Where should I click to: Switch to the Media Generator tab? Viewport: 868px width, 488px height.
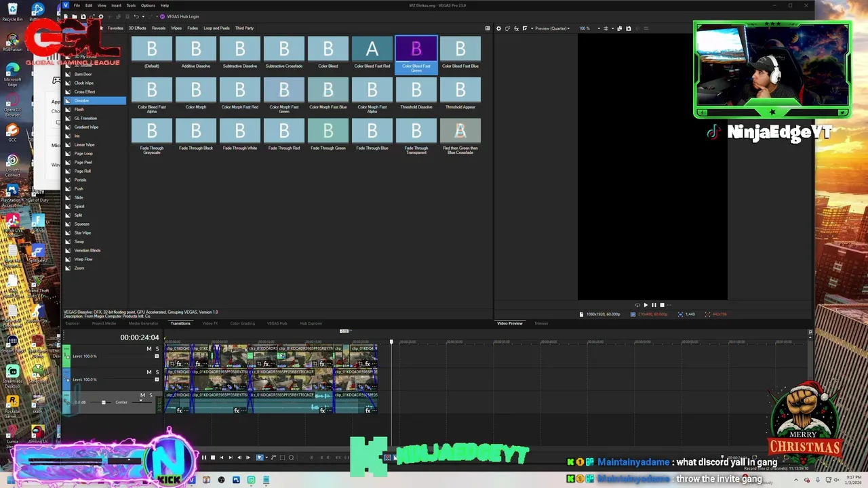[143, 323]
